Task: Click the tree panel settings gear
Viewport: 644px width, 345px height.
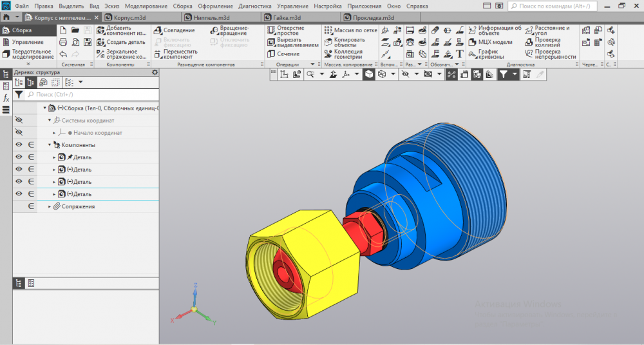Action: (155, 73)
